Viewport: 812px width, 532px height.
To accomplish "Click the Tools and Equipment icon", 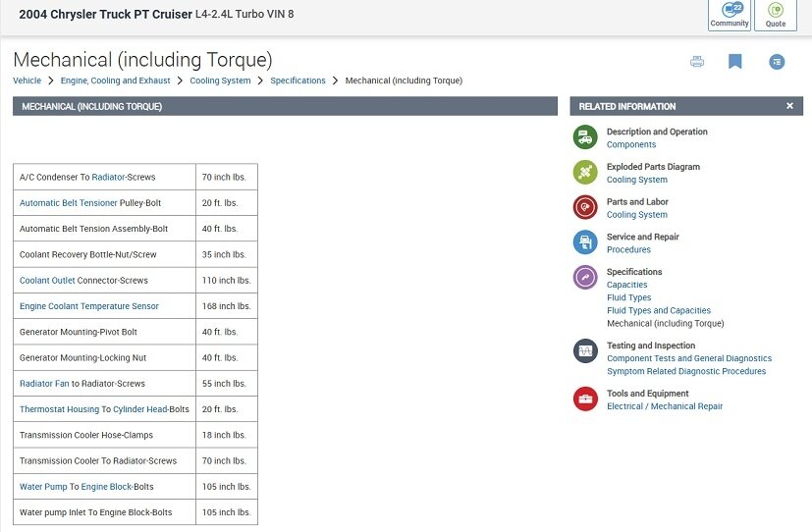I will point(585,399).
